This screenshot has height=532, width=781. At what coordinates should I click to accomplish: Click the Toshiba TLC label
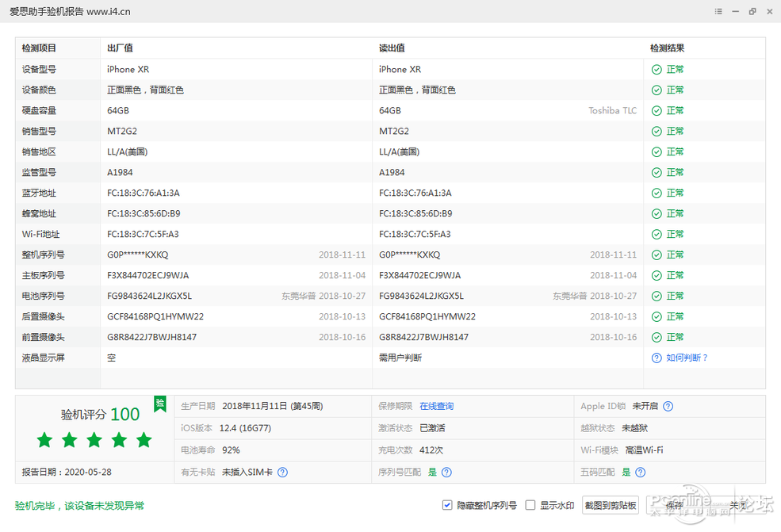[613, 110]
